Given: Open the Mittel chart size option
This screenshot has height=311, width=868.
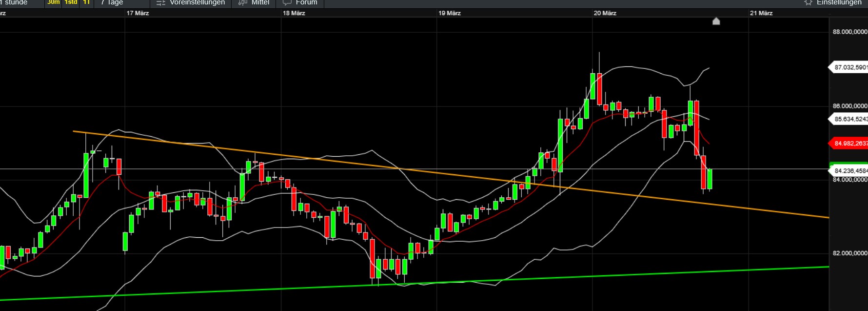Looking at the screenshot, I should [x=254, y=3].
